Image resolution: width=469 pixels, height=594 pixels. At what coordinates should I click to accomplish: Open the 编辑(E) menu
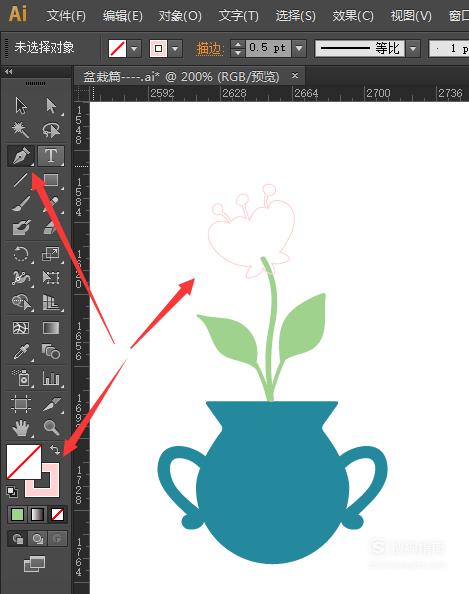coord(123,16)
